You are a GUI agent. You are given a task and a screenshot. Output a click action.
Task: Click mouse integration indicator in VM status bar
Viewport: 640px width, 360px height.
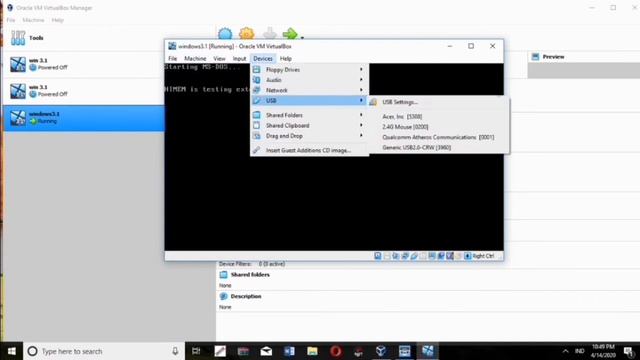point(459,256)
